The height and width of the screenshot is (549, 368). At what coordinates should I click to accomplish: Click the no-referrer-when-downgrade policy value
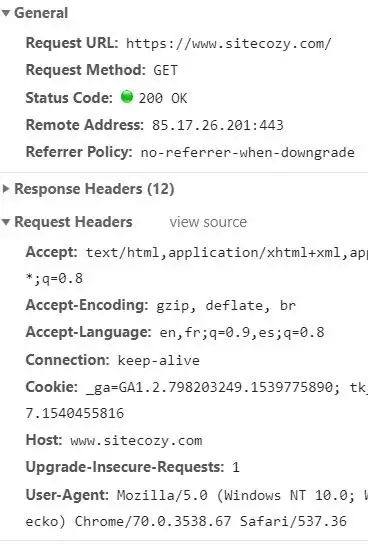248,153
